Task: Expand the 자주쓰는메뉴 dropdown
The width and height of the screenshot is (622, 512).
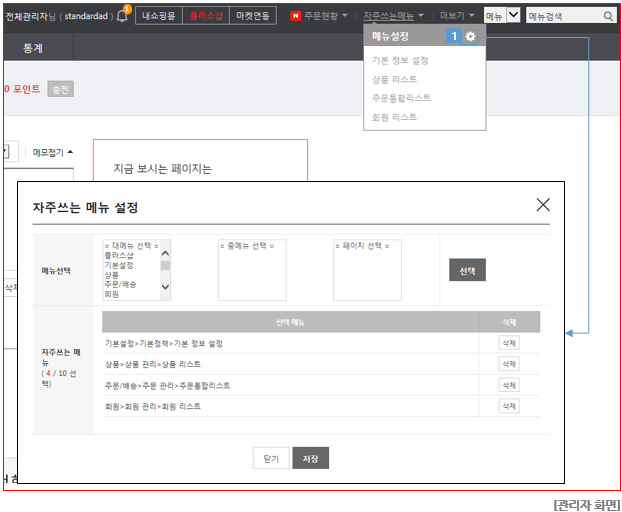Action: pos(421,15)
